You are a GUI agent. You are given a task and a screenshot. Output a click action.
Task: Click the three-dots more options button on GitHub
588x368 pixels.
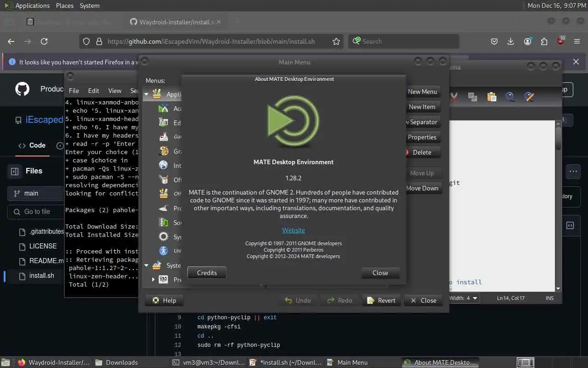coord(573,172)
